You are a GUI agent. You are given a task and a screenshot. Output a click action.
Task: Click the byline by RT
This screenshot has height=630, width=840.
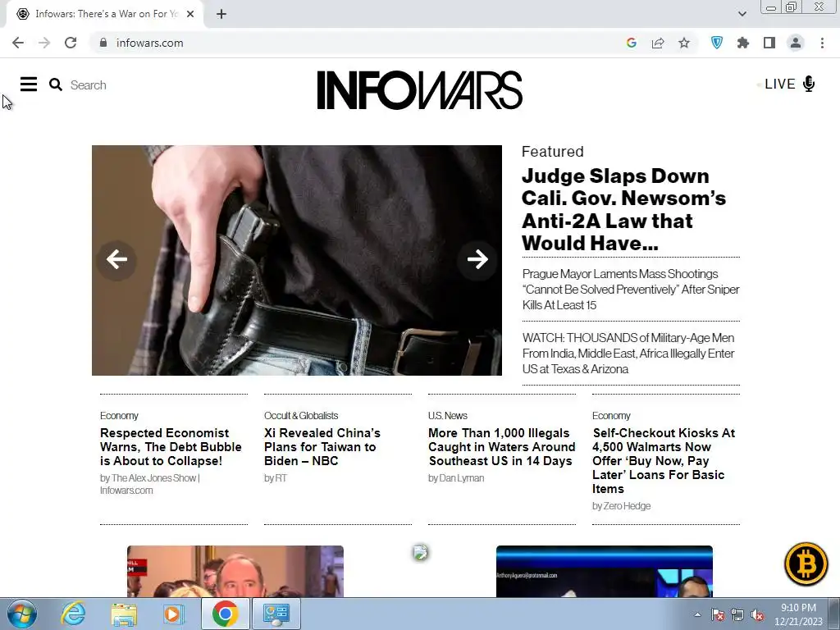pyautogui.click(x=276, y=478)
